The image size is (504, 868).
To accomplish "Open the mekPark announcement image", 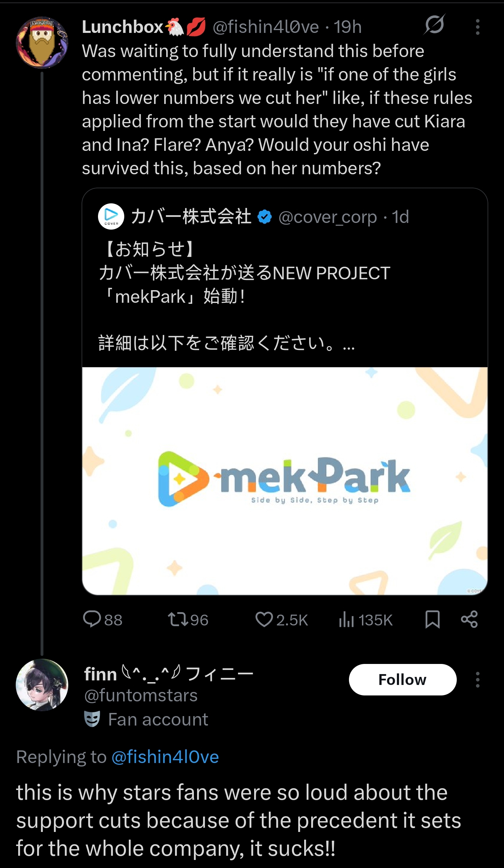I will click(x=285, y=481).
